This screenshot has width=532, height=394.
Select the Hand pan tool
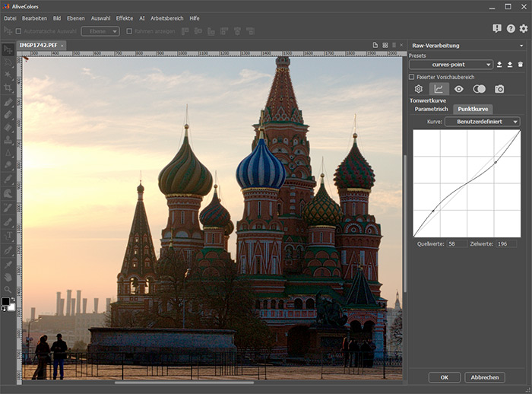coord(8,277)
